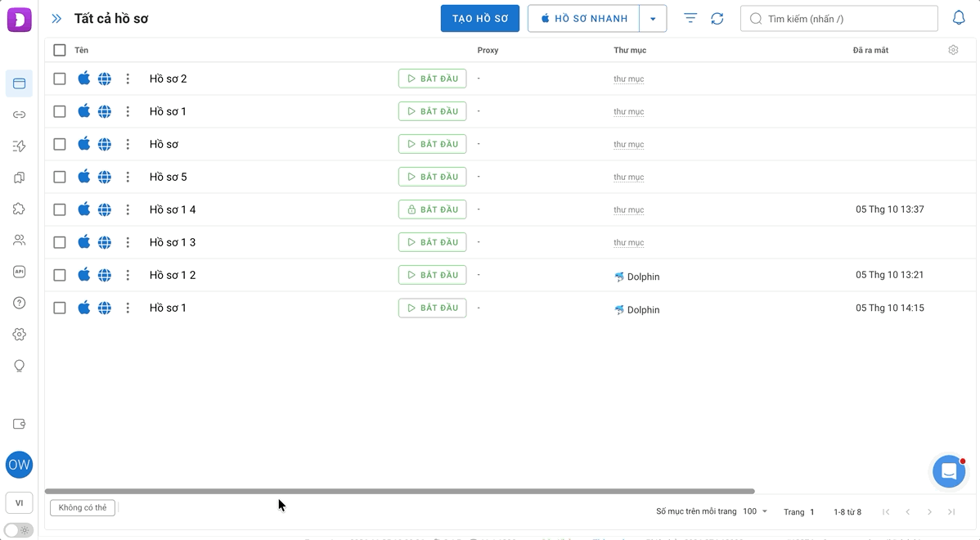Open the help question-mark sidebar icon
980x540 pixels.
[x=20, y=303]
